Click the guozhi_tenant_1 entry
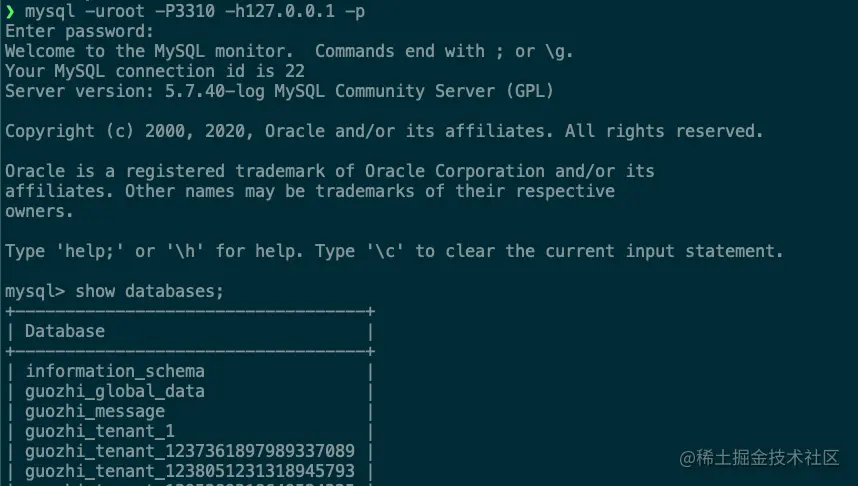Viewport: 858px width, 486px height. [100, 431]
